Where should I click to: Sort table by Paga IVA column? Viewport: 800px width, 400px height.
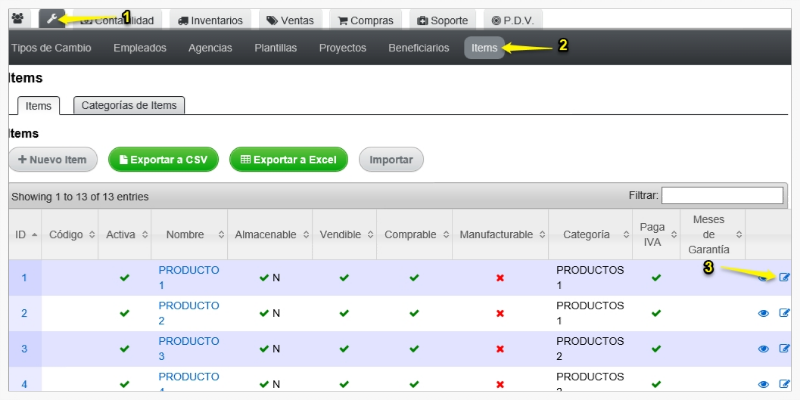click(656, 235)
